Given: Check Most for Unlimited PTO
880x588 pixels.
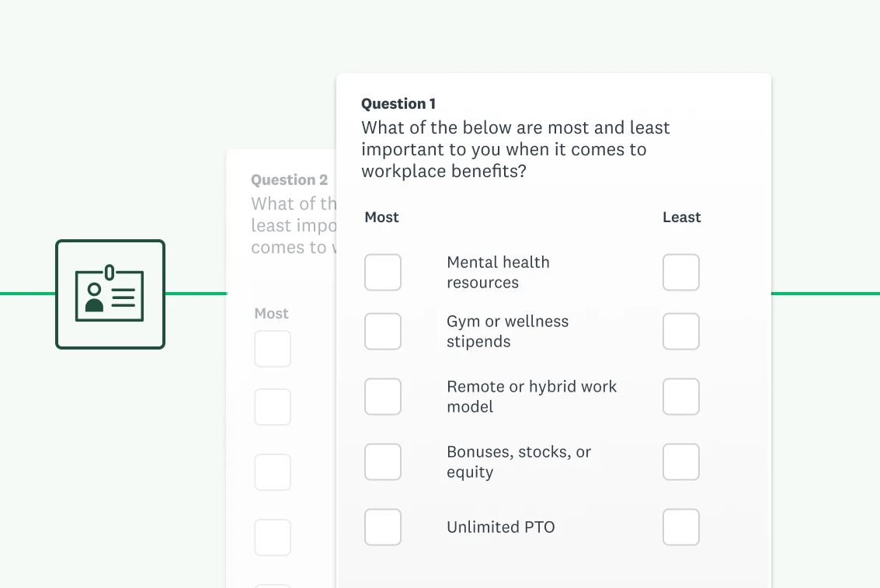Looking at the screenshot, I should (x=382, y=527).
